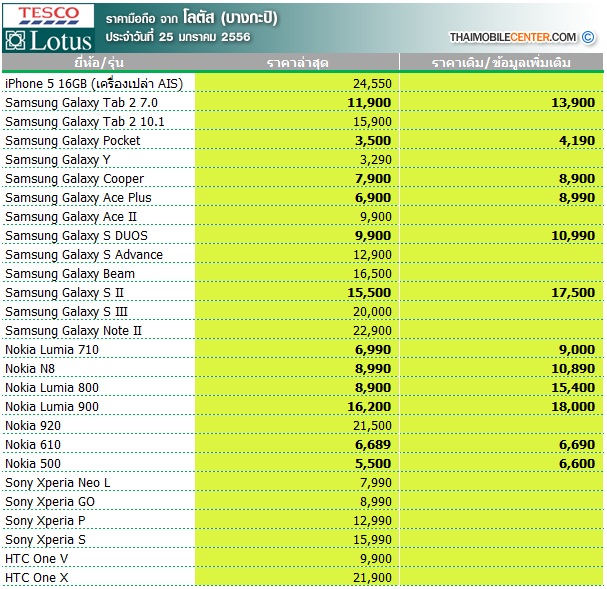Click the price 15,990
The width and height of the screenshot is (607, 589).
point(372,539)
